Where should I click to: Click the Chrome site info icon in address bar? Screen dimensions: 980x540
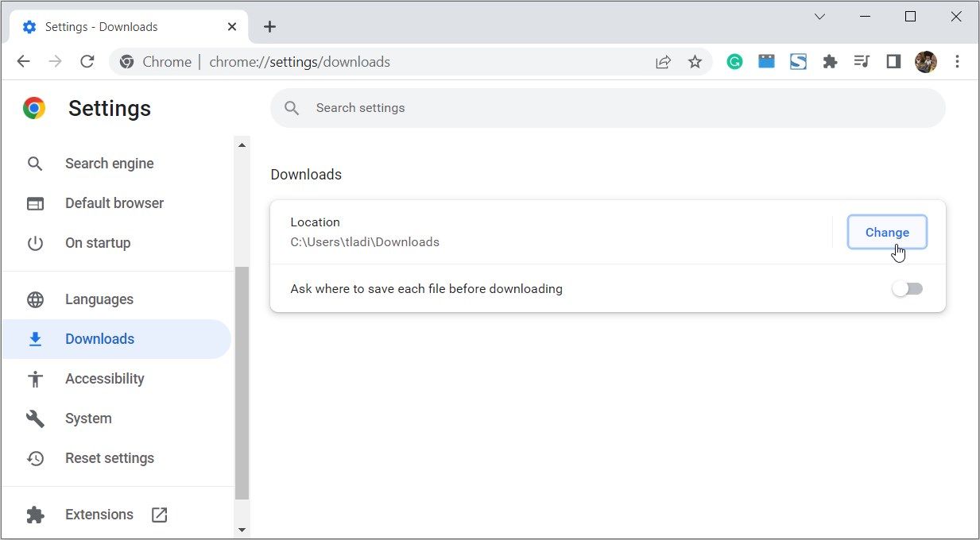click(x=127, y=61)
